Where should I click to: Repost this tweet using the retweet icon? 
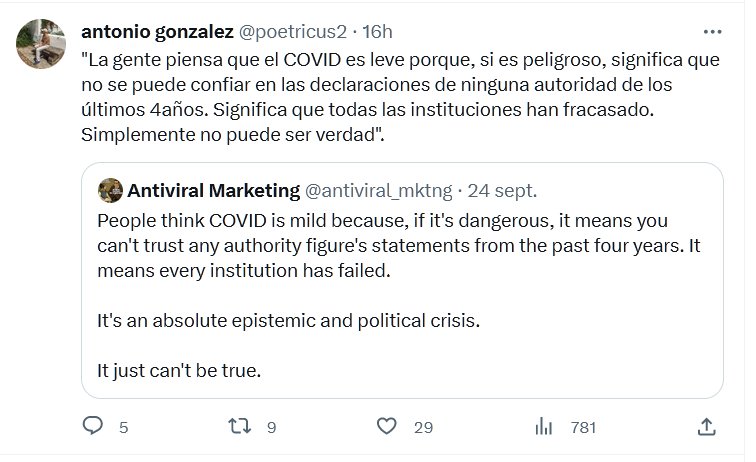240,426
